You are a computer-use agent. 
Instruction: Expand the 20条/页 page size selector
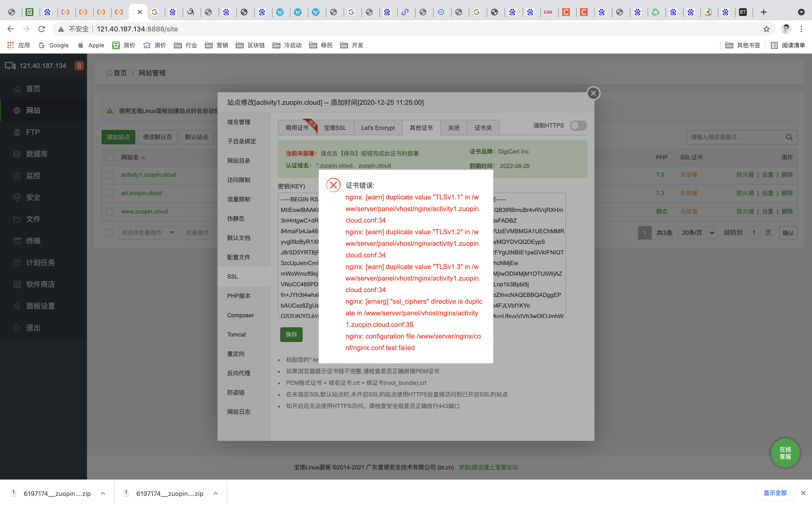697,233
